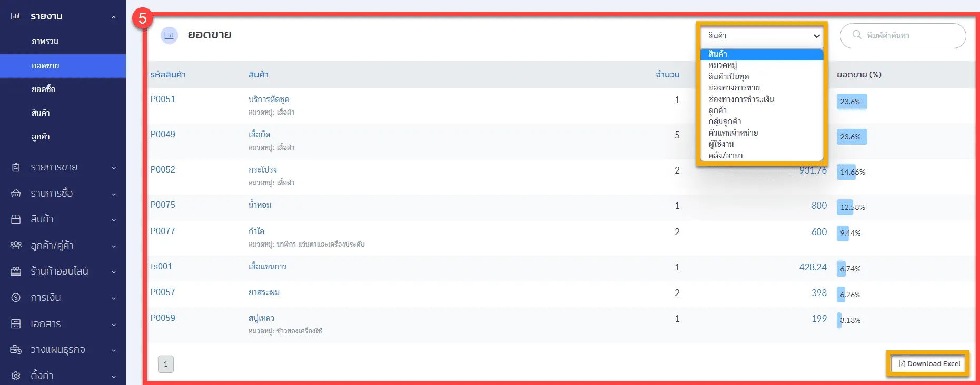Collapse the รายงาน section chevron
Image resolution: width=980 pixels, height=385 pixels.
pos(114,17)
